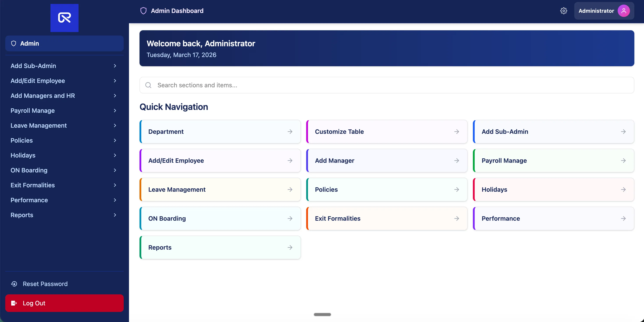
Task: Expand the Add Managers and HR chevron
Action: 115,96
